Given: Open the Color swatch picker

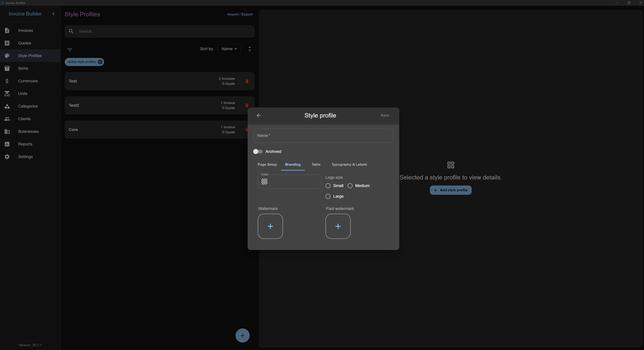Looking at the screenshot, I should click(264, 182).
